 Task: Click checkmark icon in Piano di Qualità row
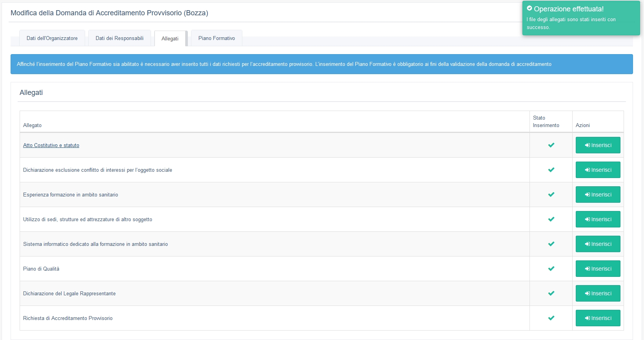coord(551,269)
